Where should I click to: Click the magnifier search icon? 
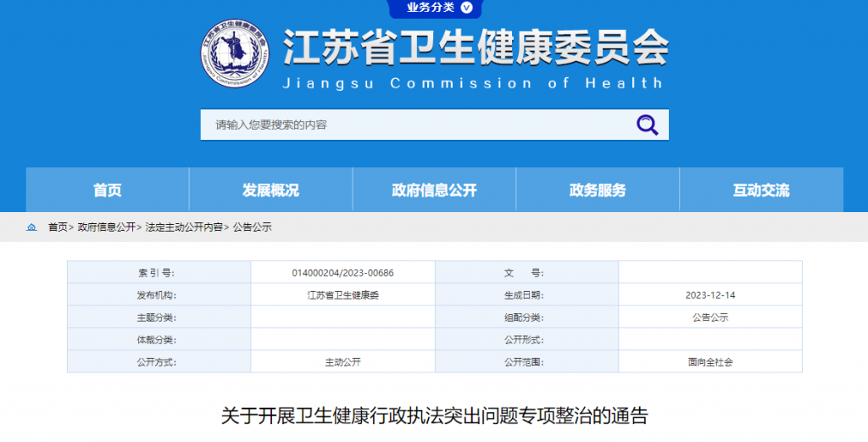647,126
